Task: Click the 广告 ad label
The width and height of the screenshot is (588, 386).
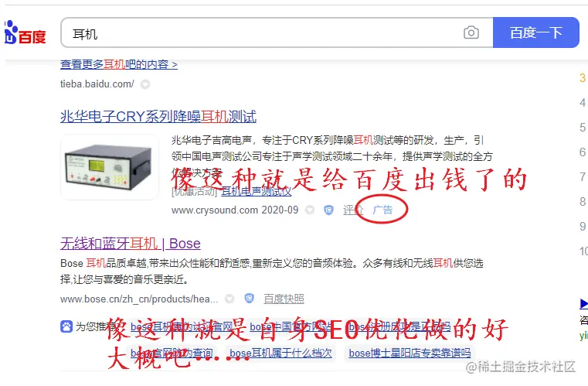Action: coord(382,210)
